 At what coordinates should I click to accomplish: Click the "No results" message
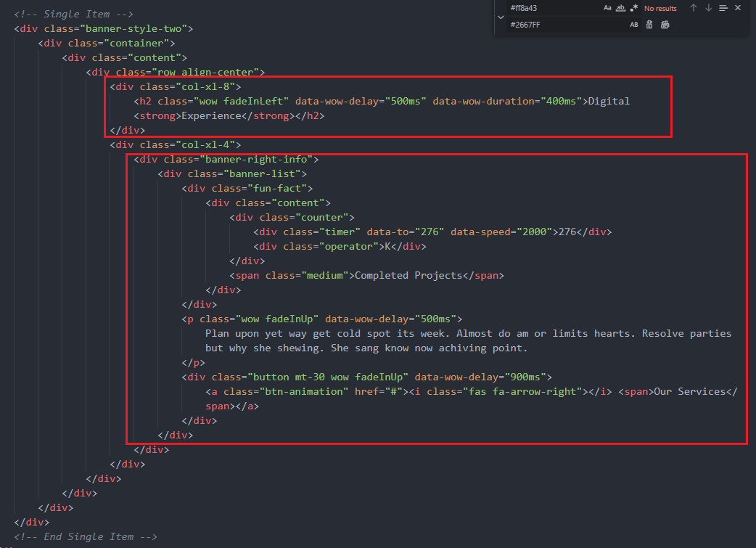click(660, 8)
